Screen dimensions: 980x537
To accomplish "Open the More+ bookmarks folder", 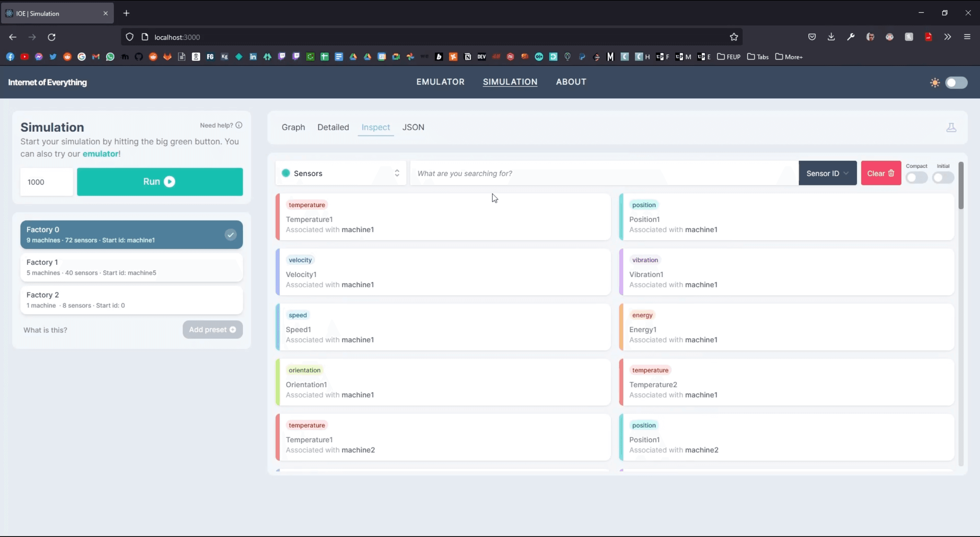I will (789, 57).
